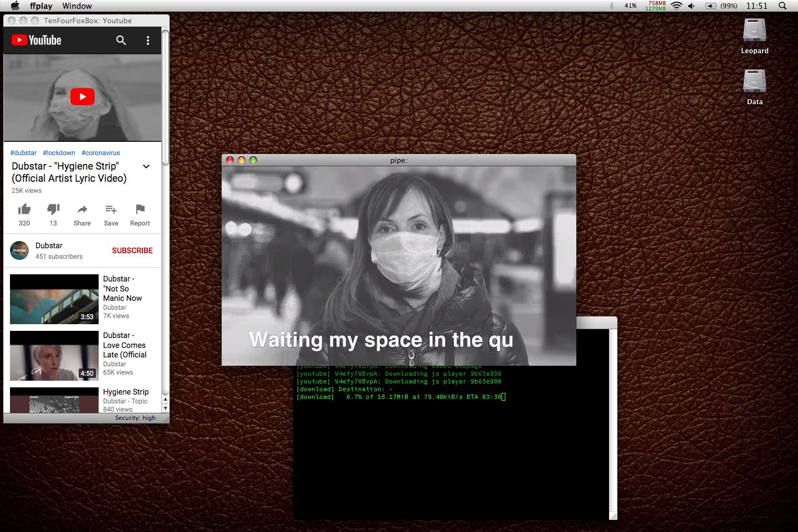Open the ffplay application menu

pos(41,6)
